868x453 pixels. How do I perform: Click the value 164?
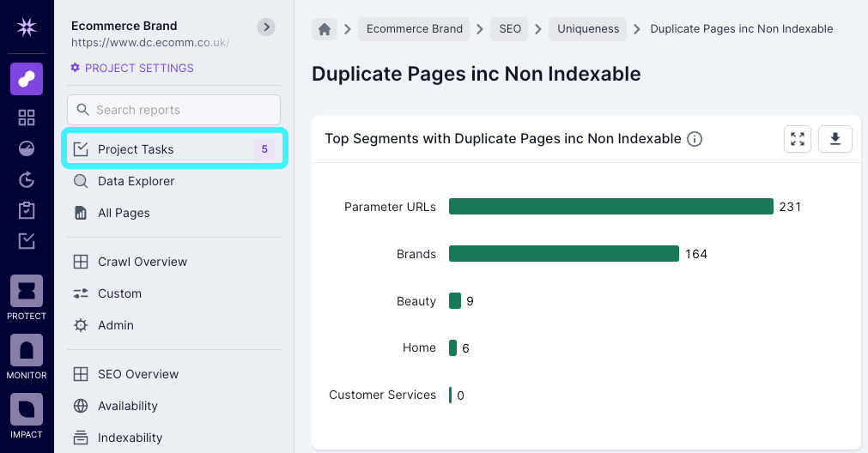point(696,254)
